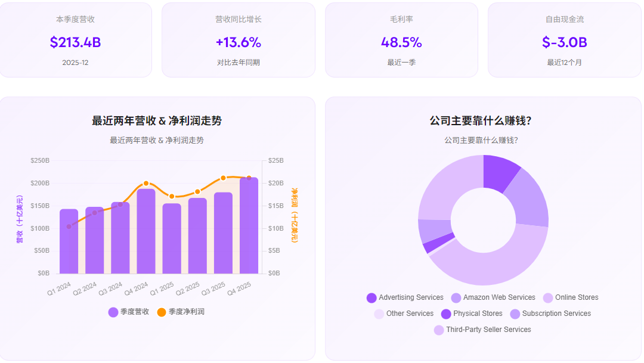Select the Q4 2025 revenue bar

coord(247,227)
